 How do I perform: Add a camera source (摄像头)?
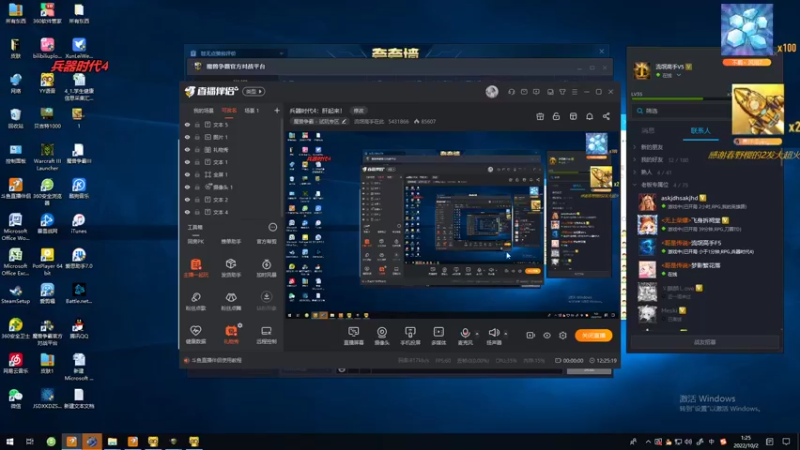click(382, 336)
